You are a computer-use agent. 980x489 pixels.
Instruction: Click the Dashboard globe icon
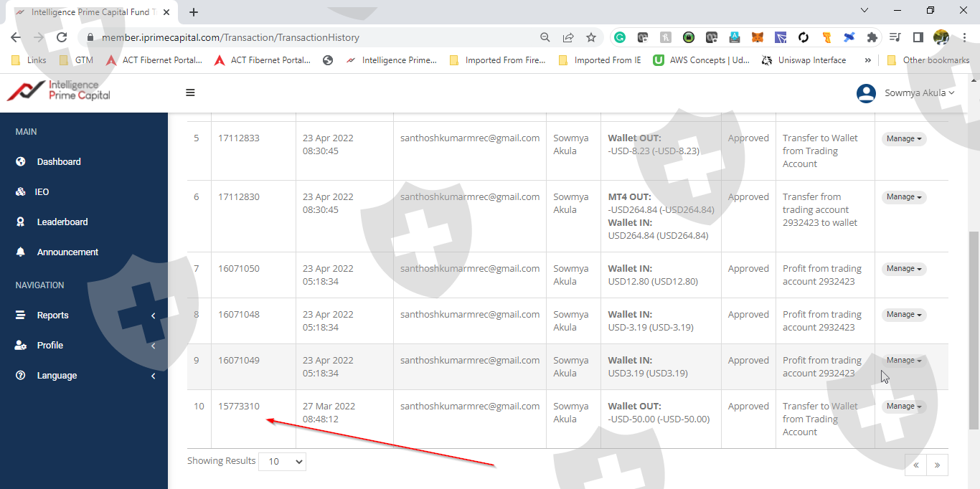[21, 162]
